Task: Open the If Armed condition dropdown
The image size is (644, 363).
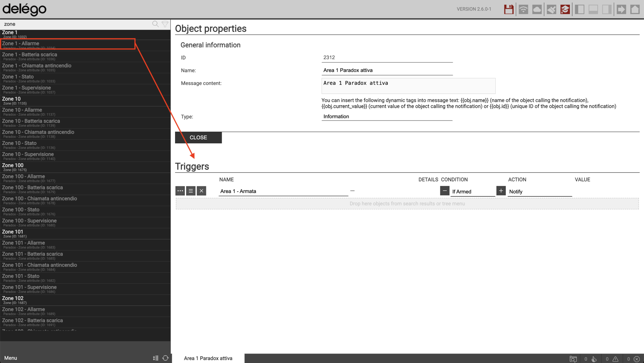Action: coord(472,191)
